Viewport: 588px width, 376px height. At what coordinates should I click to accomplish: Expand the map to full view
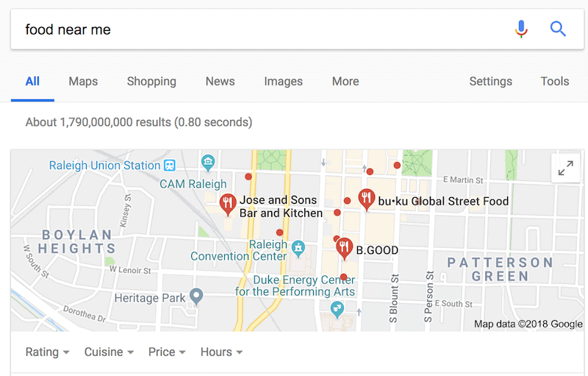click(565, 169)
